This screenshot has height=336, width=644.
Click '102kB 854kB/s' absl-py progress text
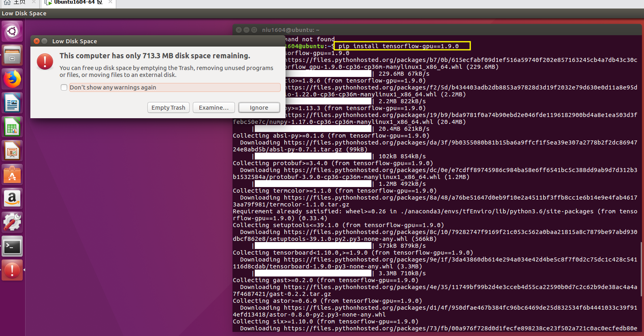click(x=402, y=156)
